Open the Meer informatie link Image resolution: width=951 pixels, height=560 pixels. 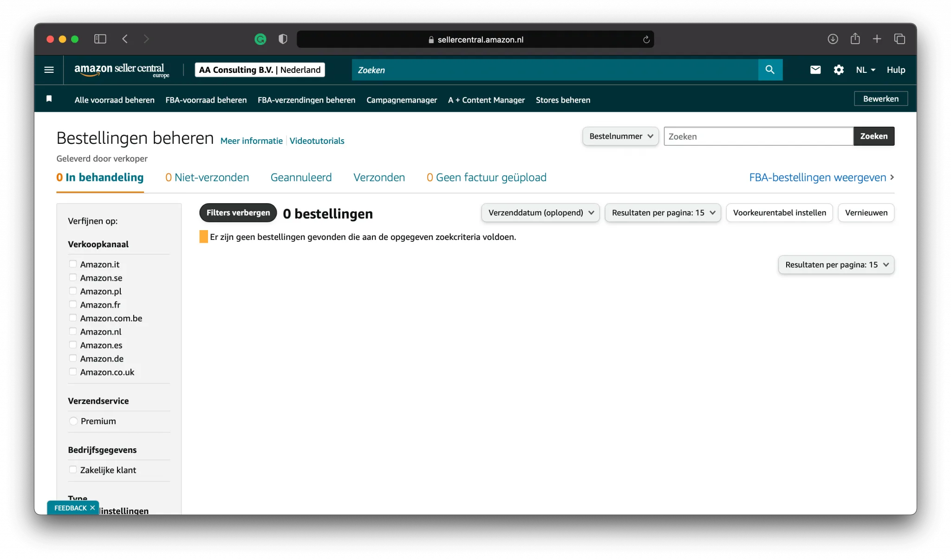coord(251,141)
